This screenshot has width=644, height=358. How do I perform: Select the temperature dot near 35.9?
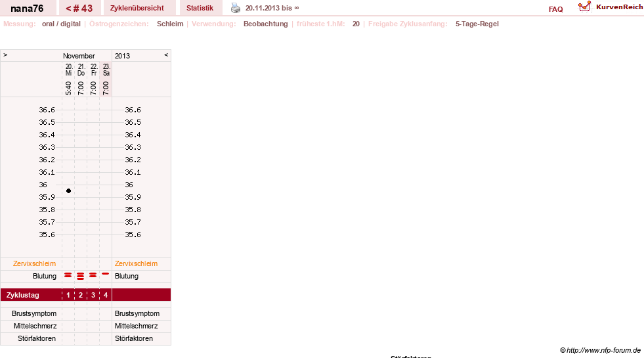68,190
